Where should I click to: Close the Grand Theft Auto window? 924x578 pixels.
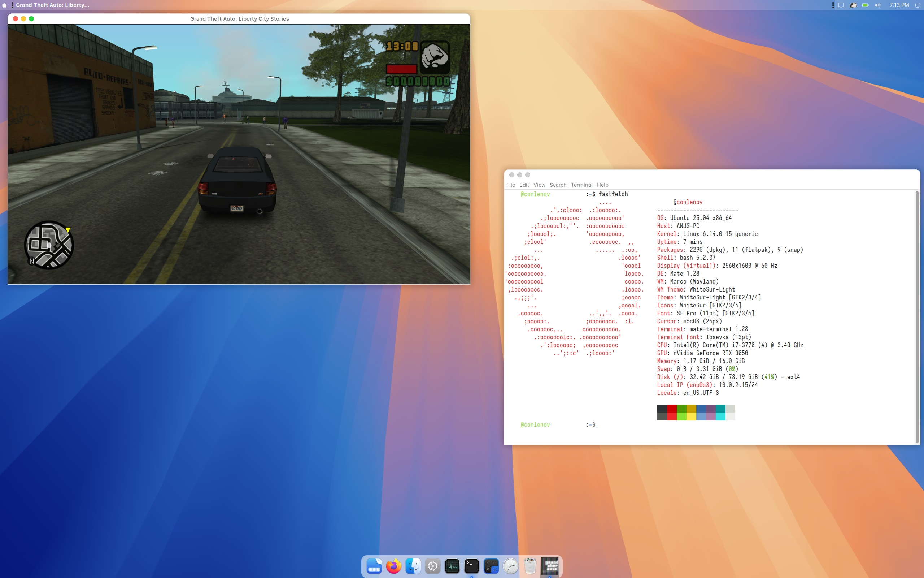pyautogui.click(x=15, y=19)
